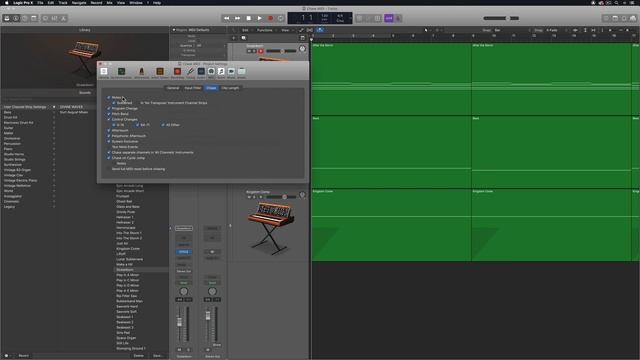Image resolution: width=640 pixels, height=360 pixels.
Task: Expand the Cinematic library category
Action: click(53, 201)
